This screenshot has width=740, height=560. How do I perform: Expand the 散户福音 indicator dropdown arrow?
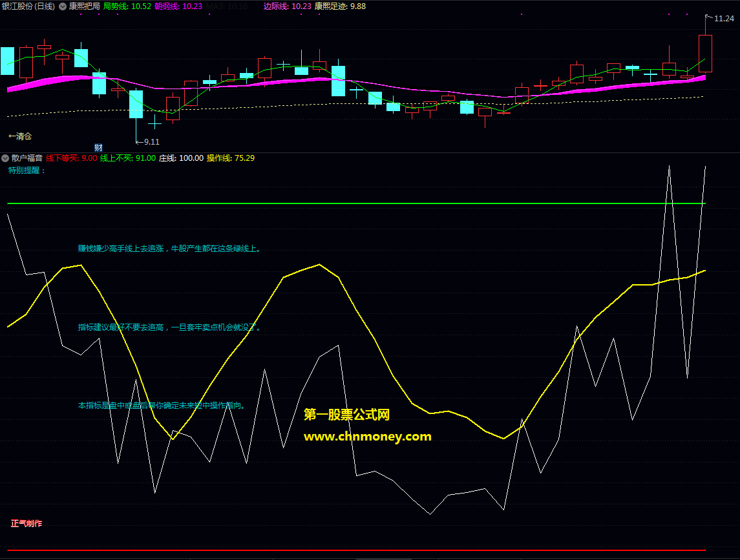[5, 158]
